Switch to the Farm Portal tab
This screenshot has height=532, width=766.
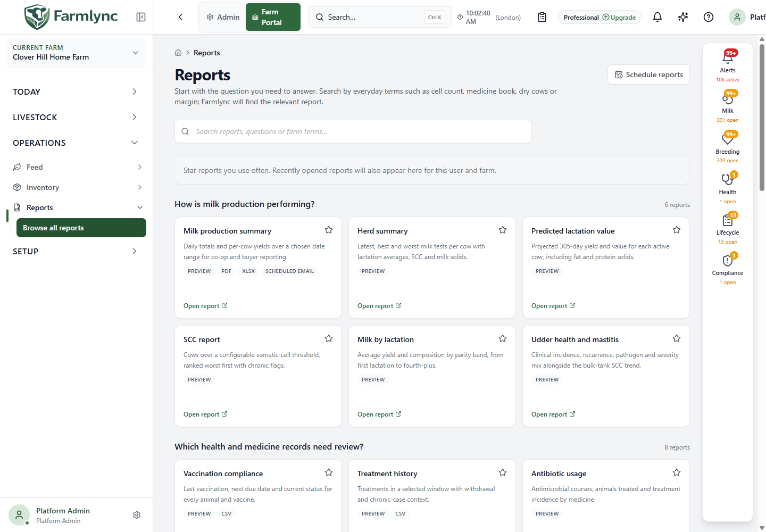(x=273, y=17)
